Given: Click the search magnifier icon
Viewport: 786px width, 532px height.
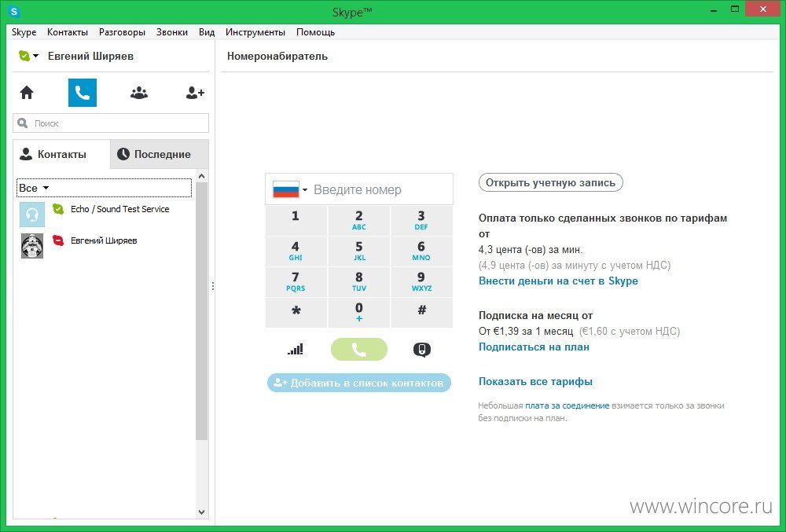Looking at the screenshot, I should 23,123.
